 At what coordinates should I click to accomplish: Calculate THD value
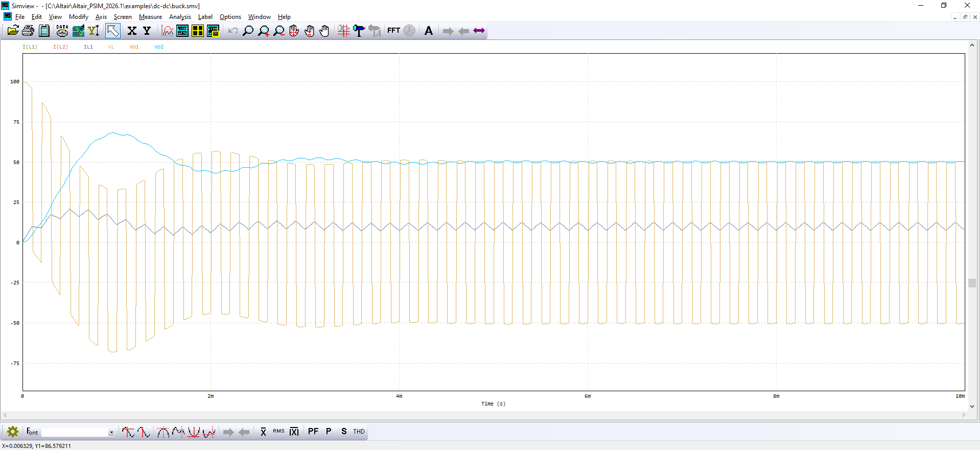pyautogui.click(x=359, y=432)
